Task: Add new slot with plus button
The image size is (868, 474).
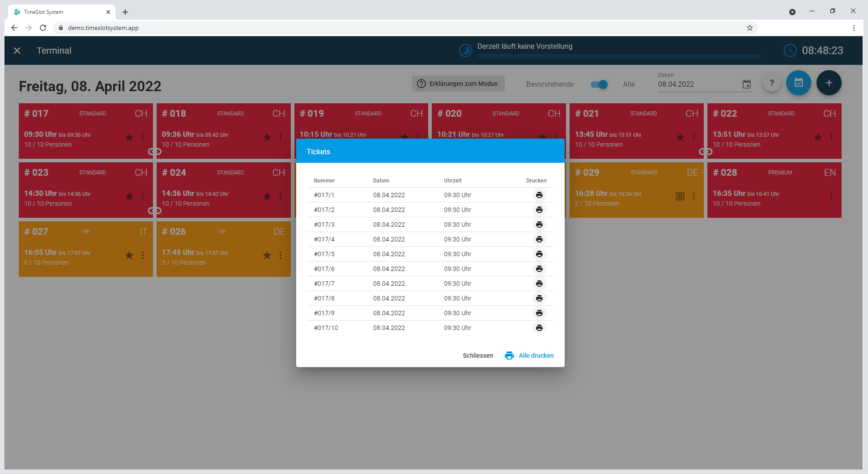Action: [829, 83]
